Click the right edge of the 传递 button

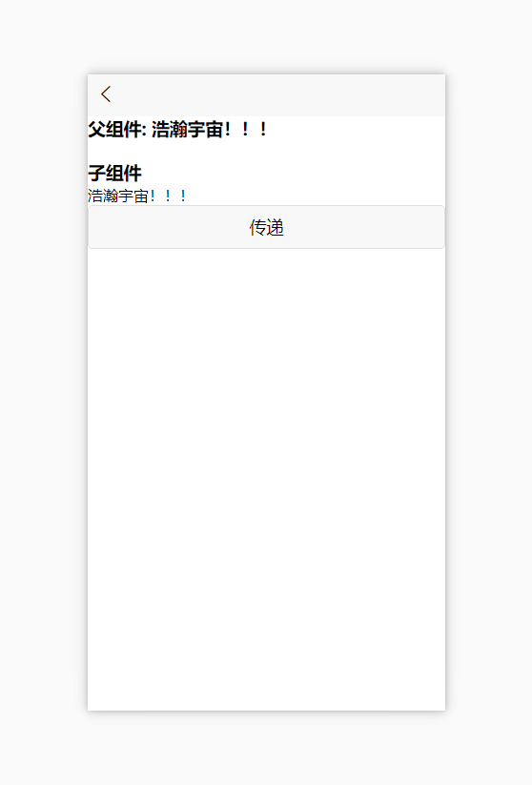coord(433,227)
